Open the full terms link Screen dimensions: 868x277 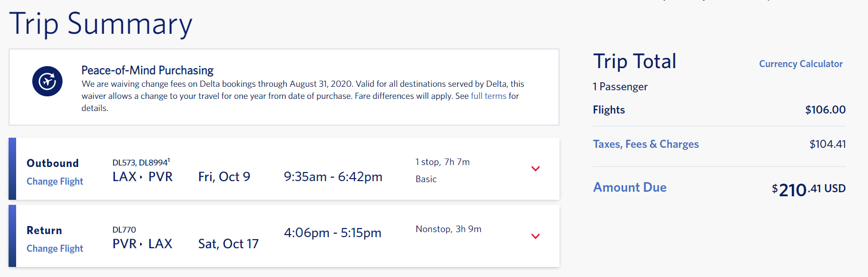[488, 96]
